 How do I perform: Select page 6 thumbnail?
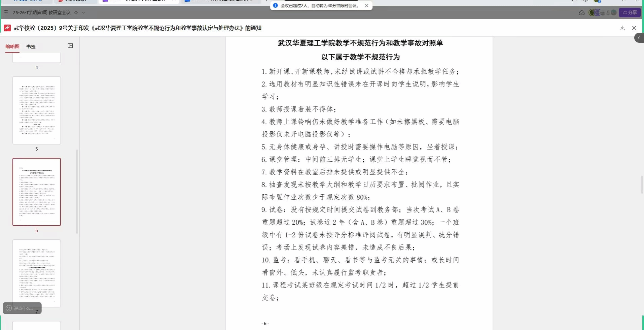[x=37, y=192]
